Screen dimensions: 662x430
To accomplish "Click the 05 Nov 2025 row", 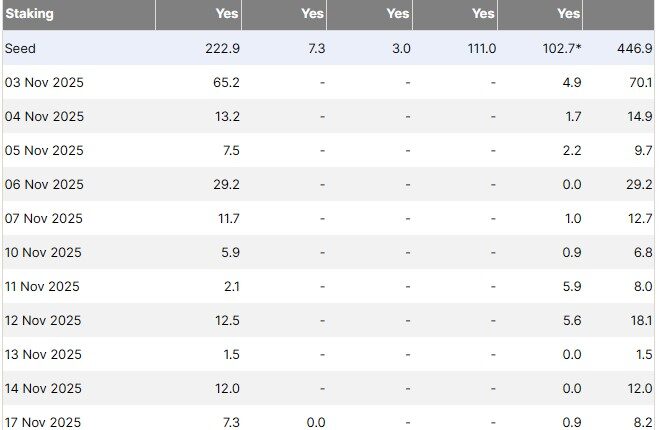I will click(x=44, y=150).
